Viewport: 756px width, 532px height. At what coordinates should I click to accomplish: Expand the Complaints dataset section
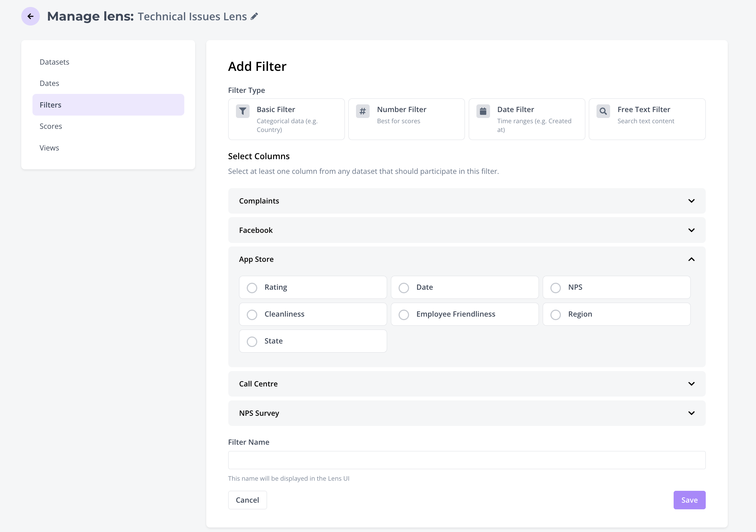(x=691, y=201)
